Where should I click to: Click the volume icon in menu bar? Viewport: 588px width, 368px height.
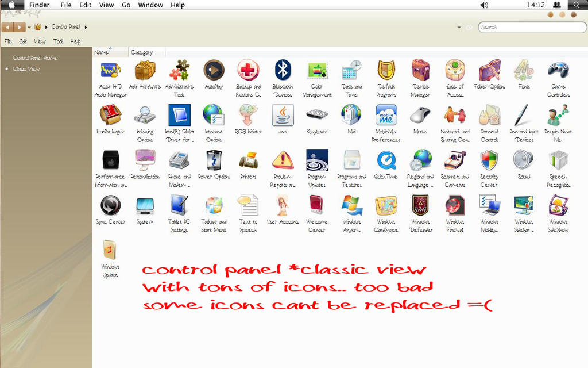point(484,5)
